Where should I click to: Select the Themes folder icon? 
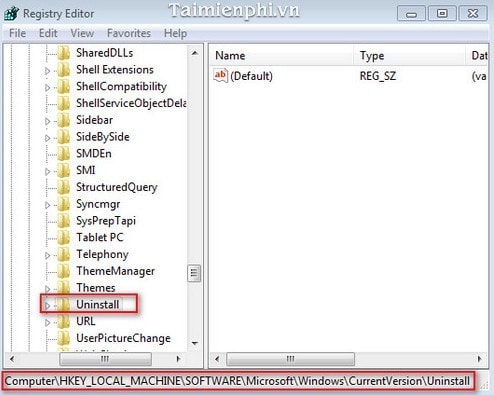pyautogui.click(x=64, y=288)
